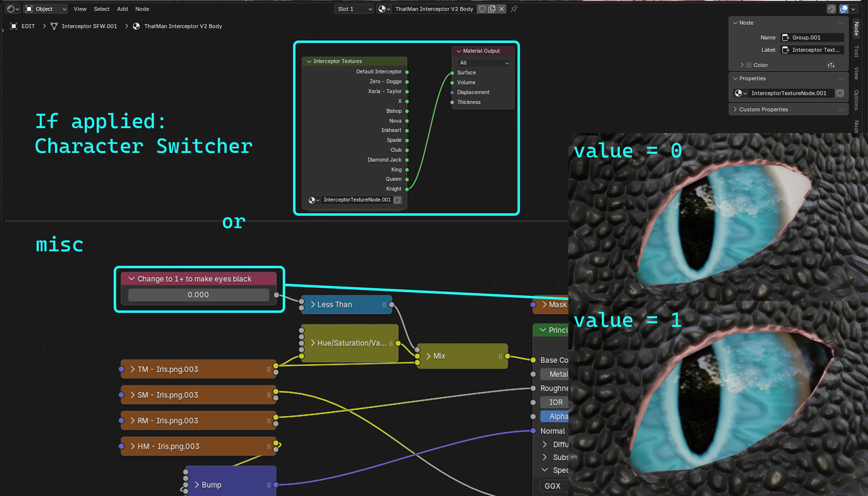Image resolution: width=868 pixels, height=496 pixels.
Task: Open the Material Output target All dropdown
Action: pyautogui.click(x=483, y=63)
